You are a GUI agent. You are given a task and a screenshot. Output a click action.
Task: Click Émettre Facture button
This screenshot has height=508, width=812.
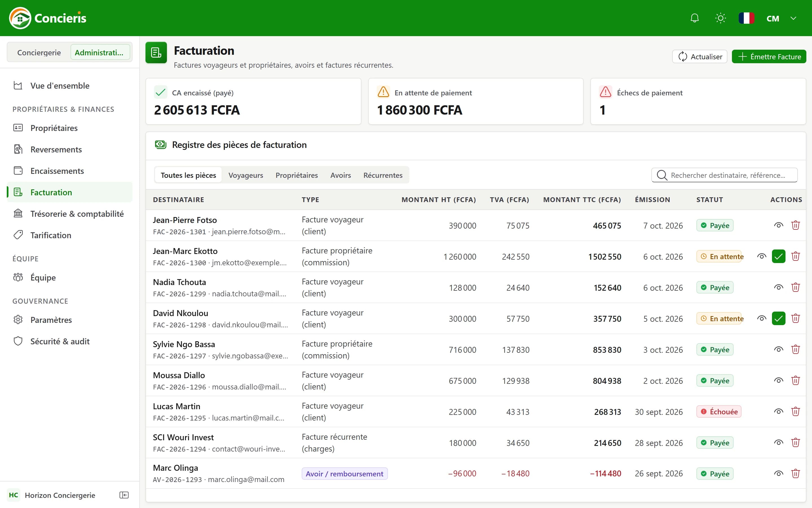tap(769, 56)
